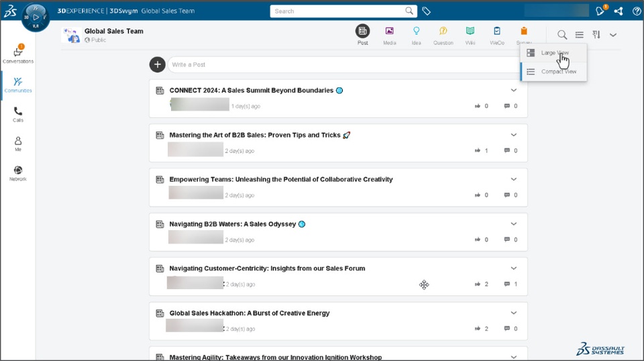This screenshot has width=644, height=361.
Task: Open comments on Navigating Customer-Centricity post
Action: 507,285
